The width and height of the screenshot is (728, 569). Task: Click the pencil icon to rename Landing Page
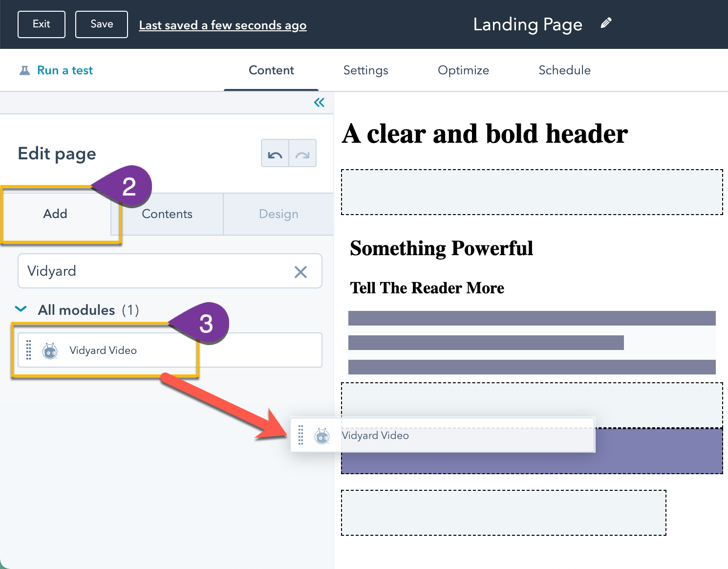(x=606, y=23)
